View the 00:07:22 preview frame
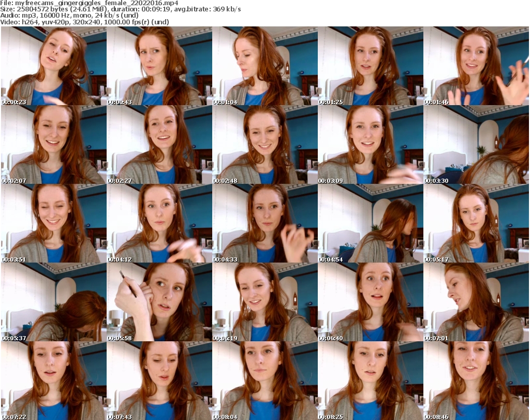Image resolution: width=530 pixels, height=420 pixels. (54, 381)
